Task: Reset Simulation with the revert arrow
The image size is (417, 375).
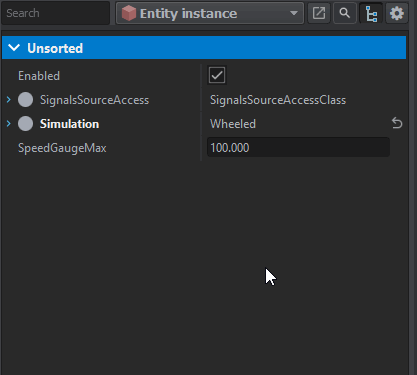Action: [x=397, y=123]
